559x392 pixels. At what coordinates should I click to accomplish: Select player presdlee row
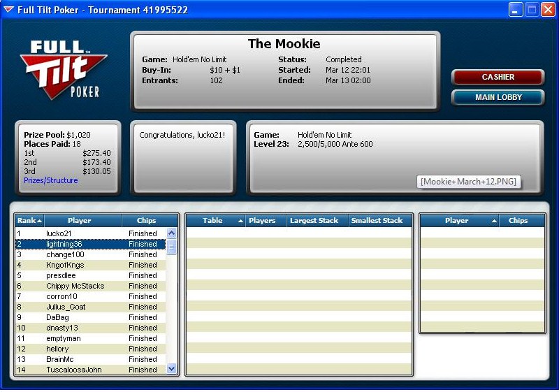point(91,275)
